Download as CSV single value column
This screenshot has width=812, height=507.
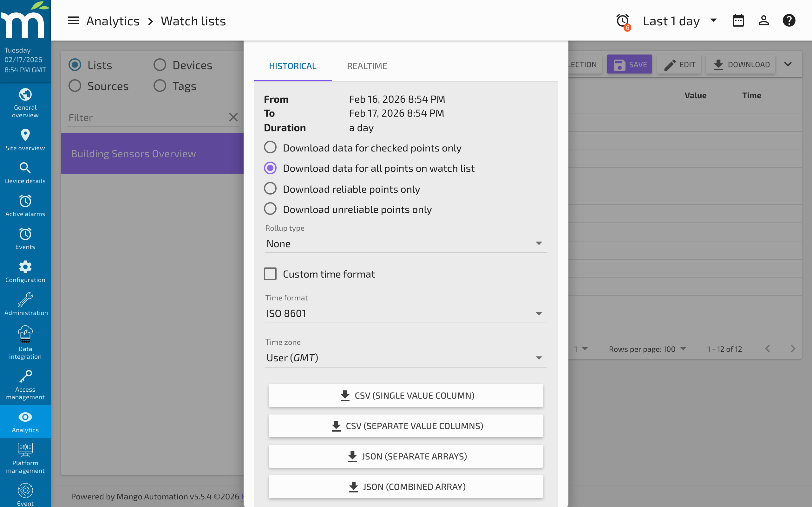point(405,395)
